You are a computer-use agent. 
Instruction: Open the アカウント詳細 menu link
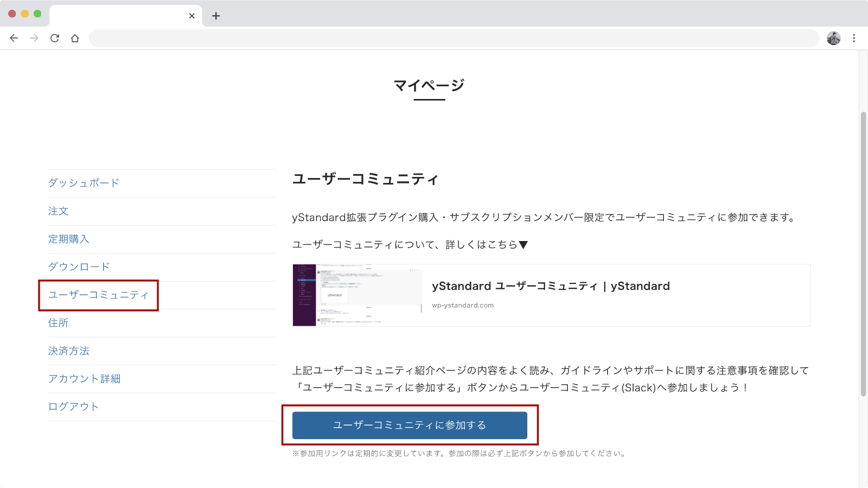84,378
